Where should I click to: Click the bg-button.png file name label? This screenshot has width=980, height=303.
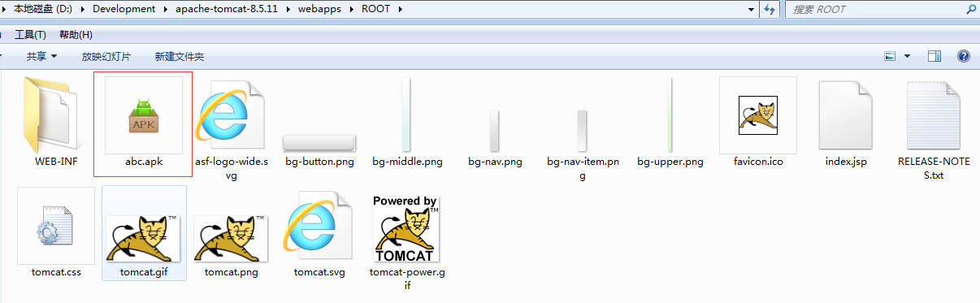[319, 161]
